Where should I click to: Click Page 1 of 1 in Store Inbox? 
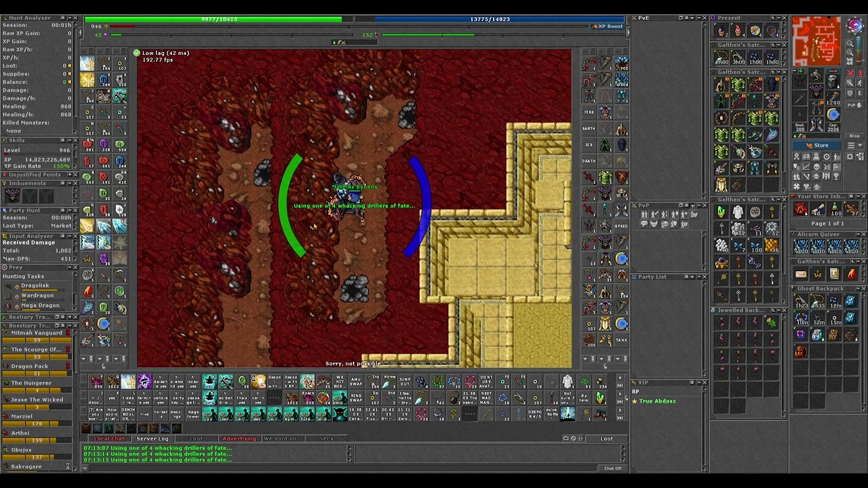[x=827, y=224]
